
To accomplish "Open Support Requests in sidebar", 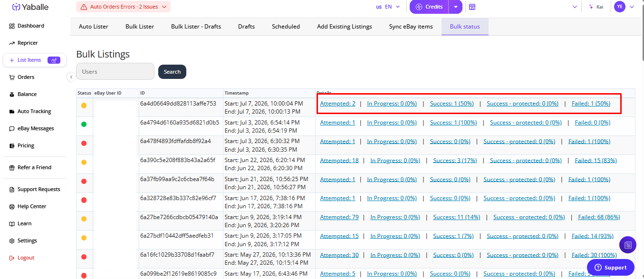I will tap(38, 189).
